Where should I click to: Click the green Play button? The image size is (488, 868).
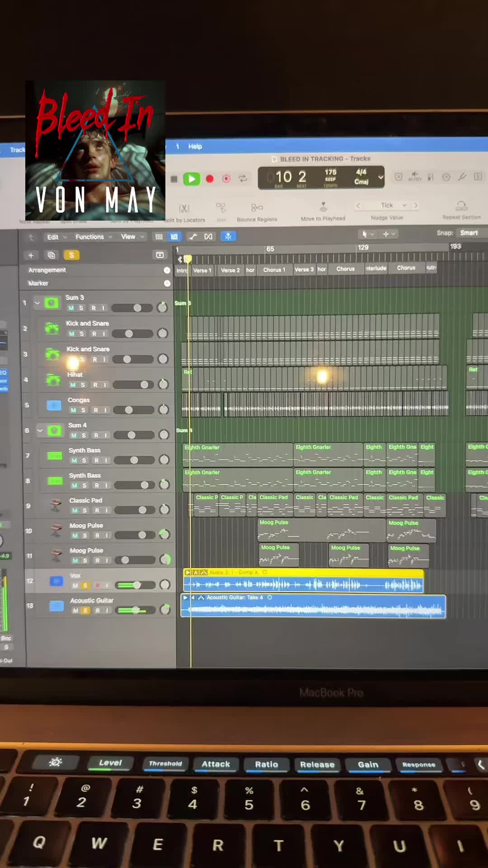pos(192,179)
